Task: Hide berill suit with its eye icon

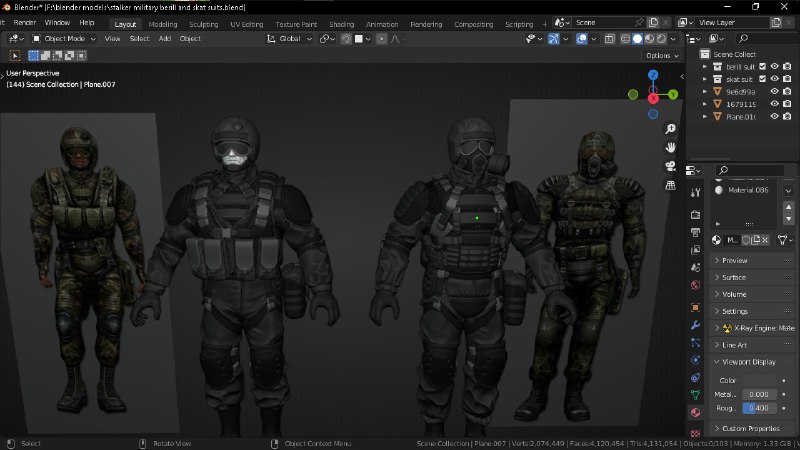Action: [774, 66]
